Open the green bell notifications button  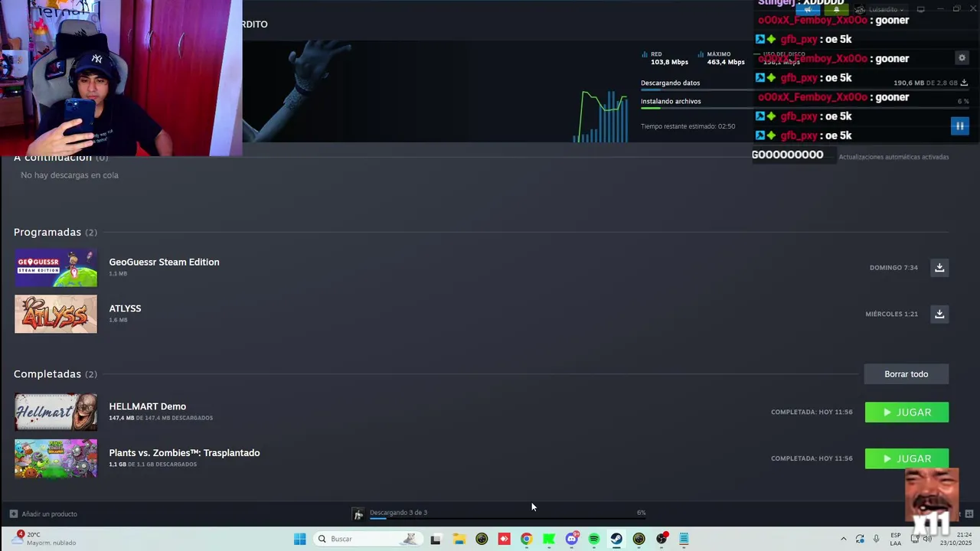coord(836,10)
